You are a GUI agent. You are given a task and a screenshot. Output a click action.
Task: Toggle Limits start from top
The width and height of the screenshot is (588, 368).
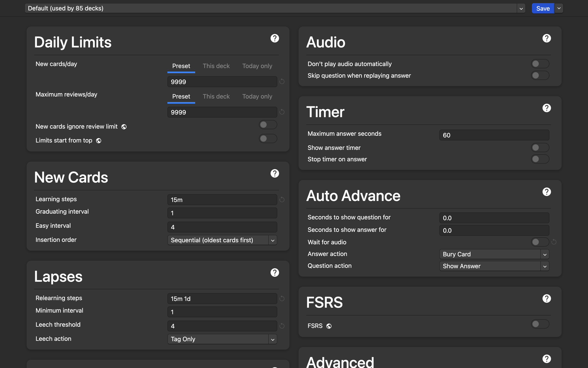(x=268, y=139)
